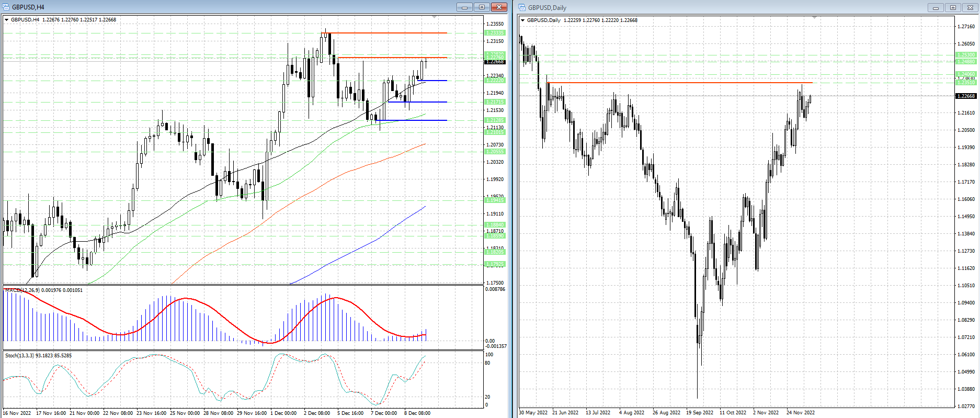Click the H4 quote line ending 1.22517 1.22668
The width and height of the screenshot is (980, 418).
63,20
